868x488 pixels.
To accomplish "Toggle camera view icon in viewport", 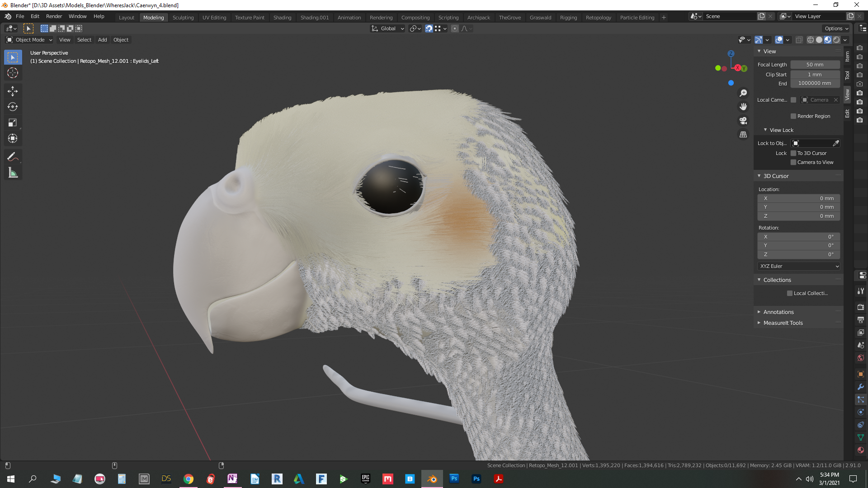I will [x=743, y=121].
